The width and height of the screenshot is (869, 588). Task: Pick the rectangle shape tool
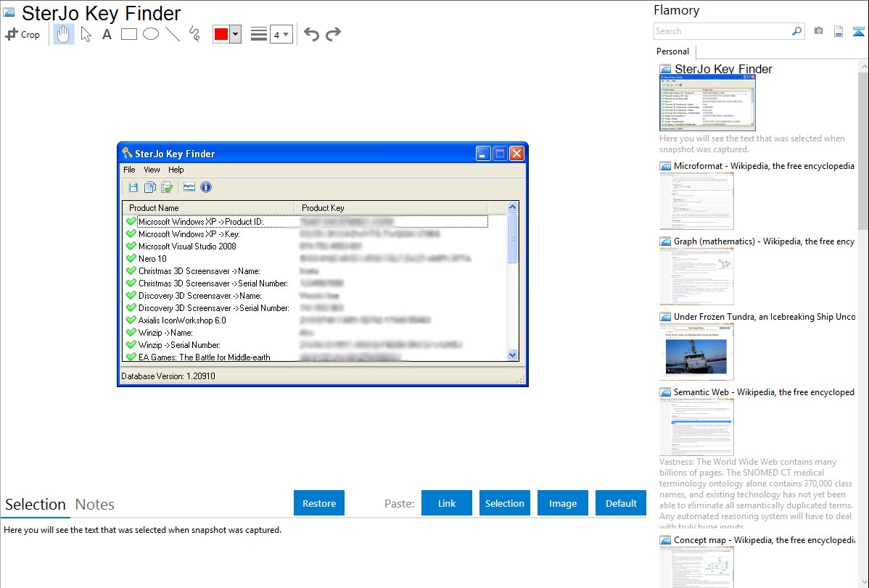point(128,34)
